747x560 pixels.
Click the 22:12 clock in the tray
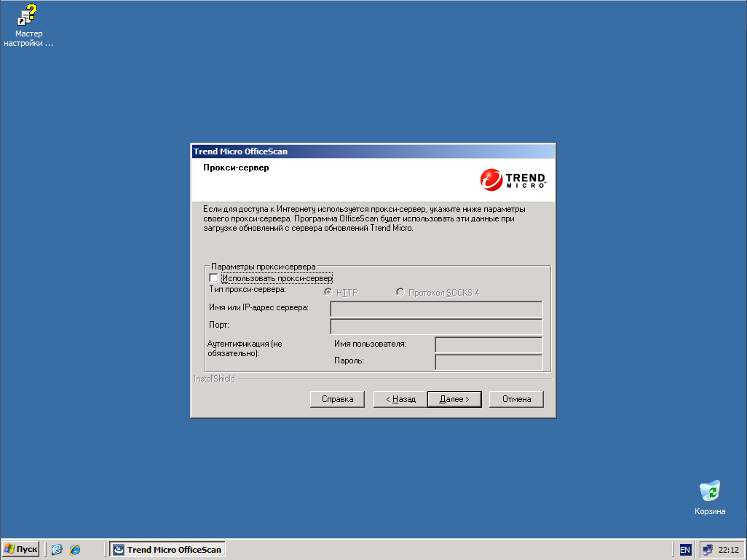tap(728, 550)
